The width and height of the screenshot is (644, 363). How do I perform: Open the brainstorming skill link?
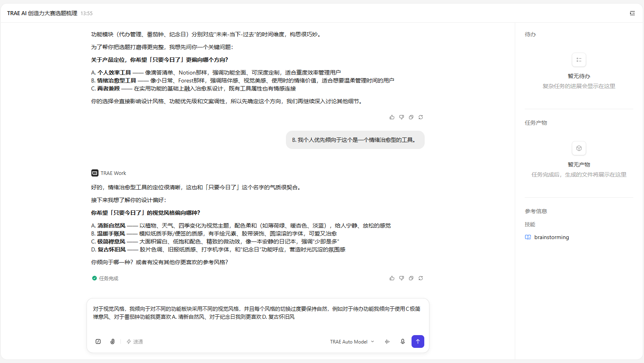551,237
